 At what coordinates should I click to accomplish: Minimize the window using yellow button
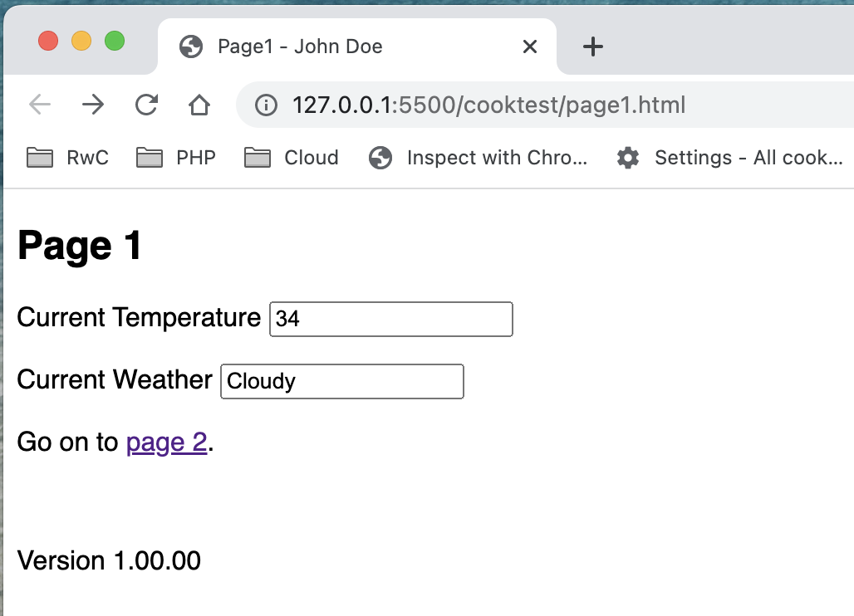point(81,41)
